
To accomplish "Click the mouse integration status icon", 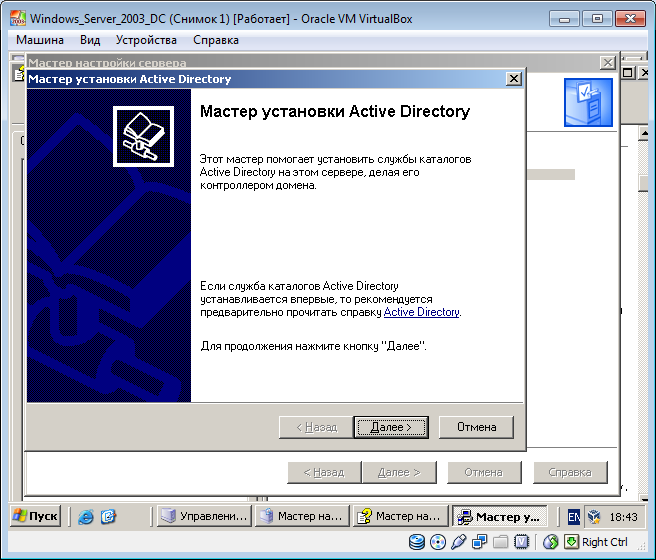I will click(551, 542).
